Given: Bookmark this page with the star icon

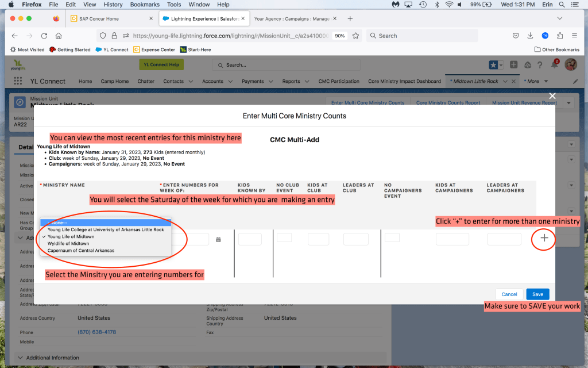Looking at the screenshot, I should (356, 36).
